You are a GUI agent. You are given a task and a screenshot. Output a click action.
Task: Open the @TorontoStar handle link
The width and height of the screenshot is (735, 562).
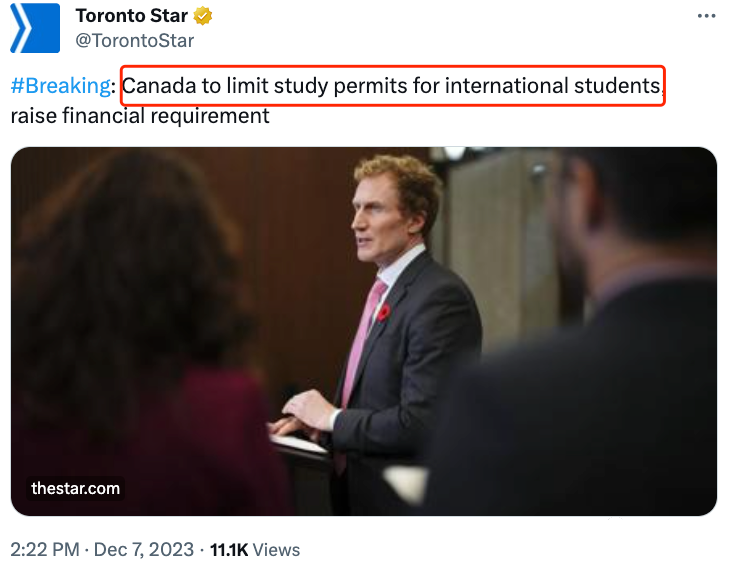pos(135,41)
